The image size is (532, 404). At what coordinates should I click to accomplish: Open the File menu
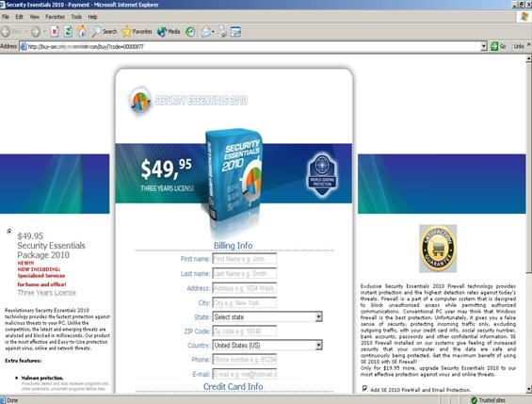(6, 17)
